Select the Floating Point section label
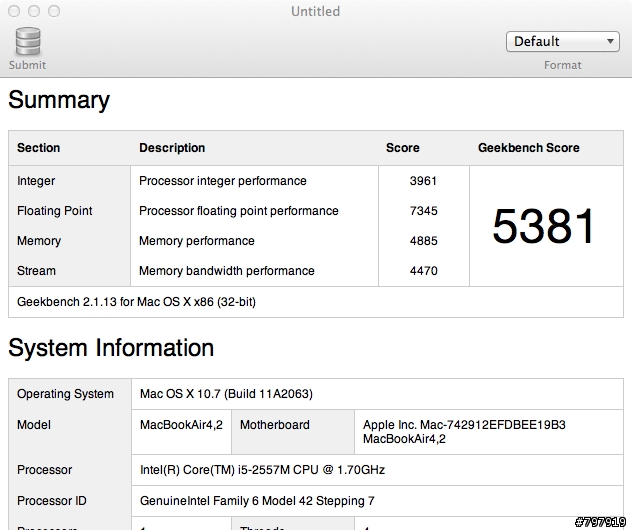 coord(54,211)
